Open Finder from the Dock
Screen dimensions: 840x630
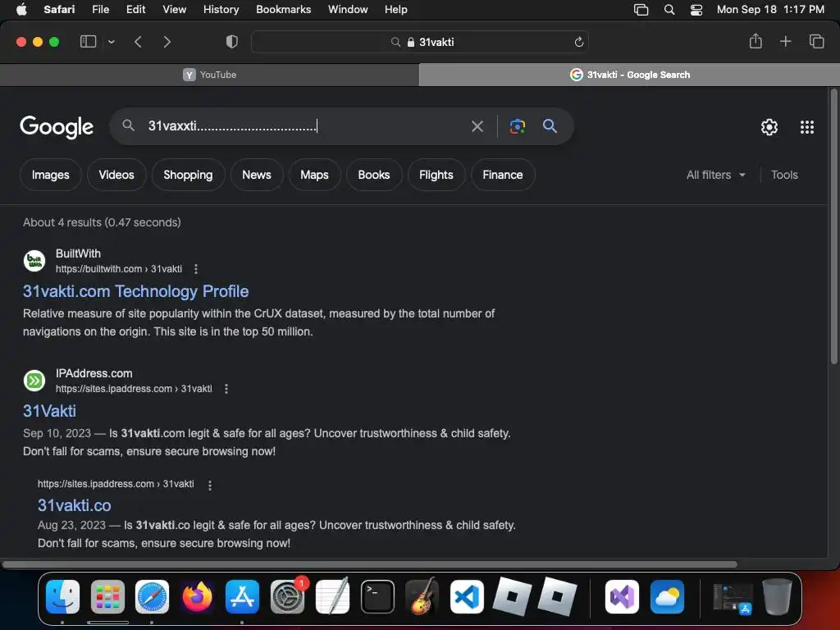pyautogui.click(x=62, y=596)
